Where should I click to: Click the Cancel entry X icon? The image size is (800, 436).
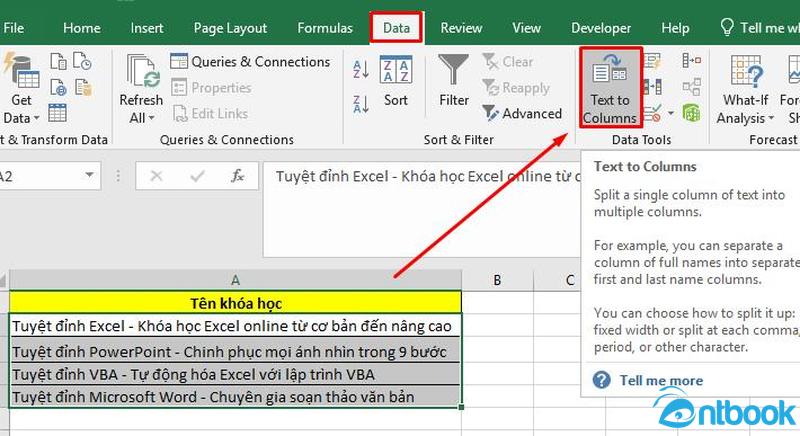tap(156, 176)
